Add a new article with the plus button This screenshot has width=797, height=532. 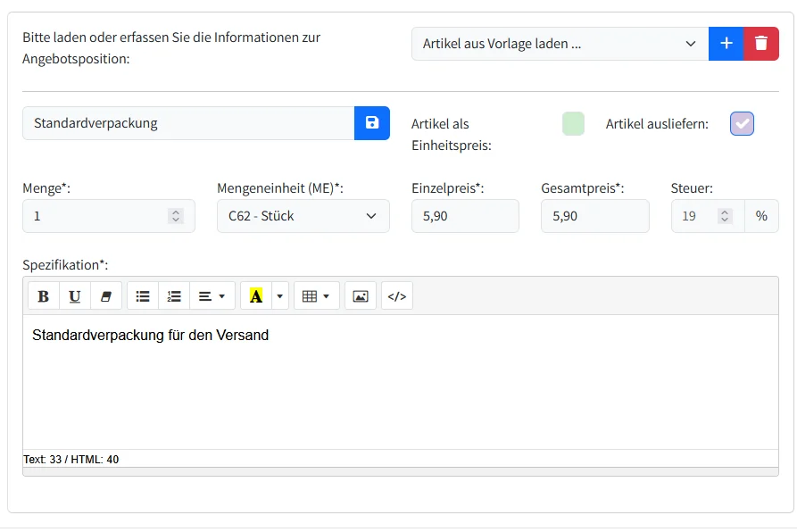point(726,43)
